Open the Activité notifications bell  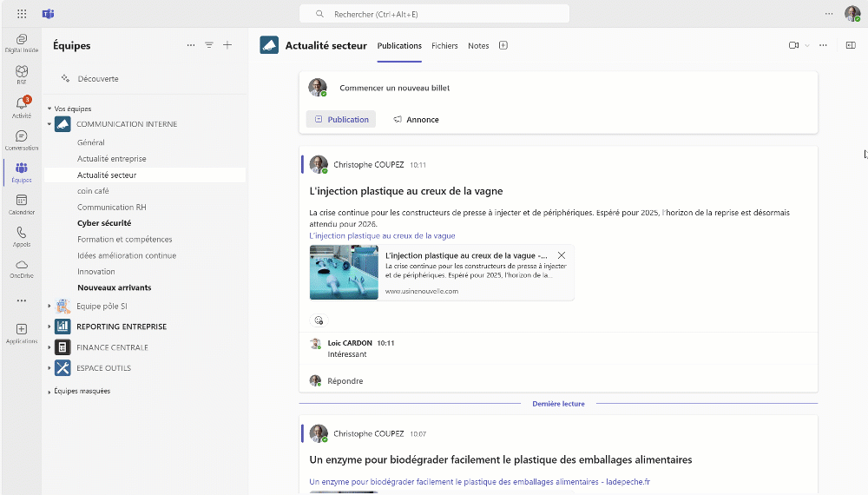coord(22,107)
